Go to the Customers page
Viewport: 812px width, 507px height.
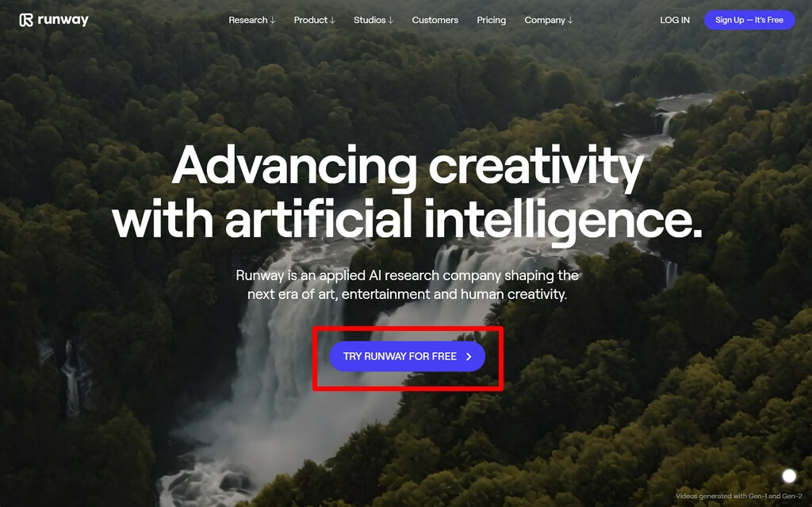point(435,20)
